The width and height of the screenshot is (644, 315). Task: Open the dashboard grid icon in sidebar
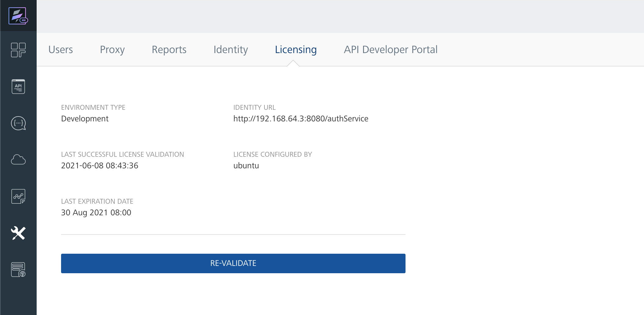(18, 50)
